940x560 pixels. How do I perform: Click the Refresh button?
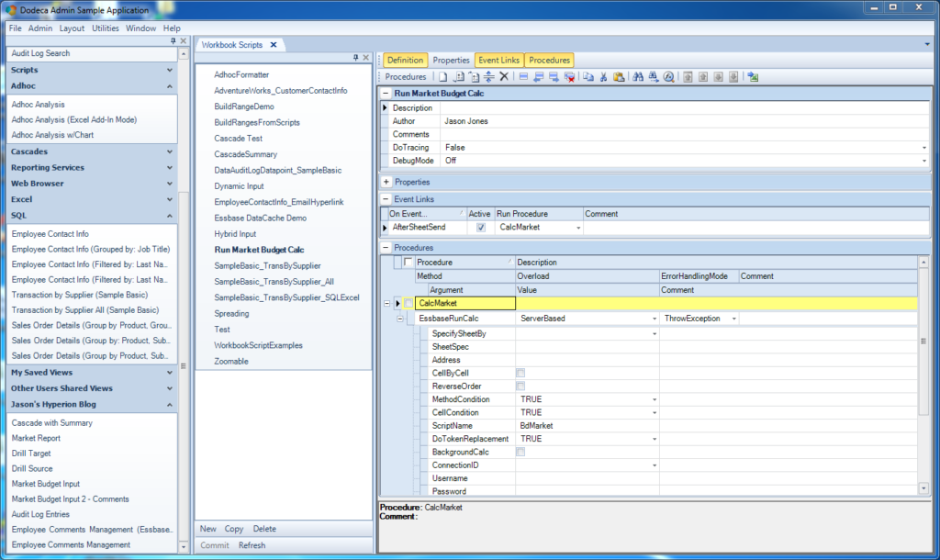tap(252, 544)
